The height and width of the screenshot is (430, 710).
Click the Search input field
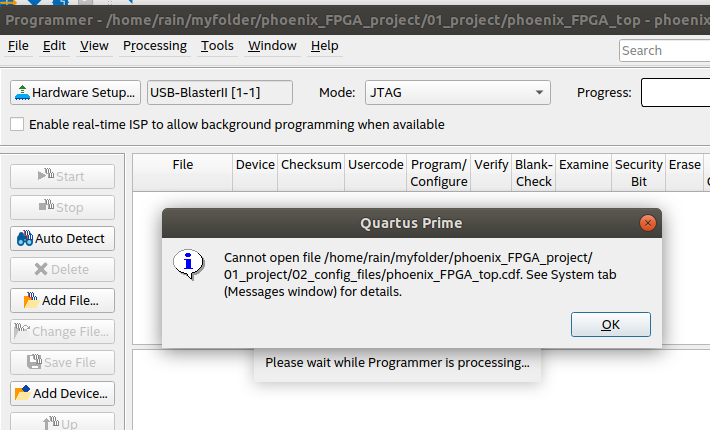(664, 51)
